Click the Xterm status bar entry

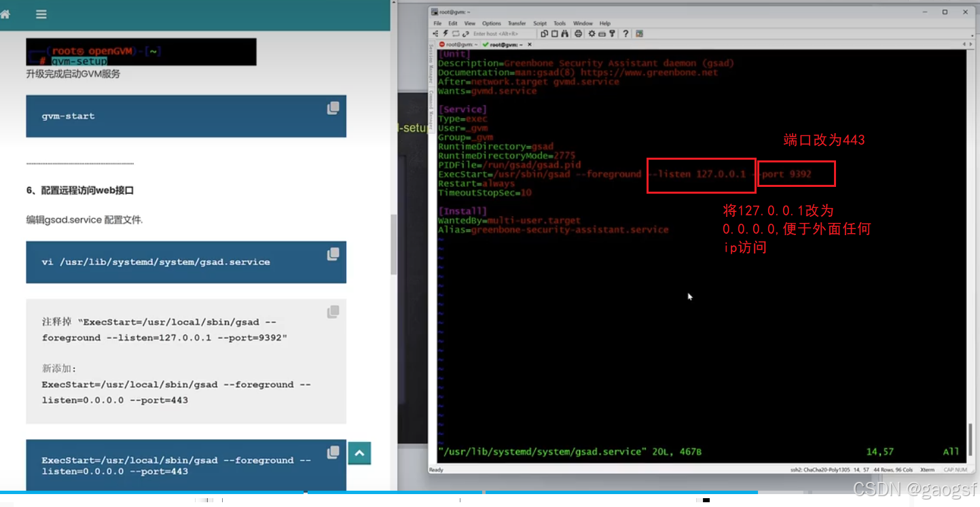pos(927,470)
